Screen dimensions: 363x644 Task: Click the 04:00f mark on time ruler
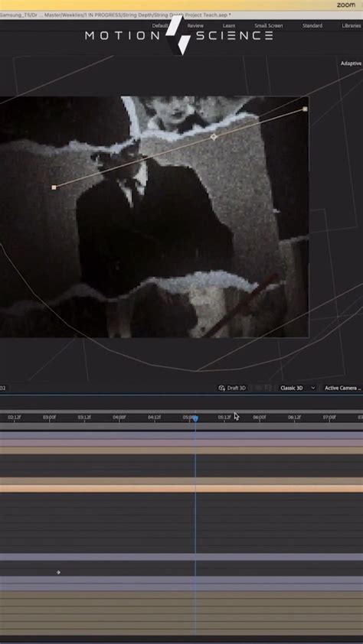click(119, 418)
